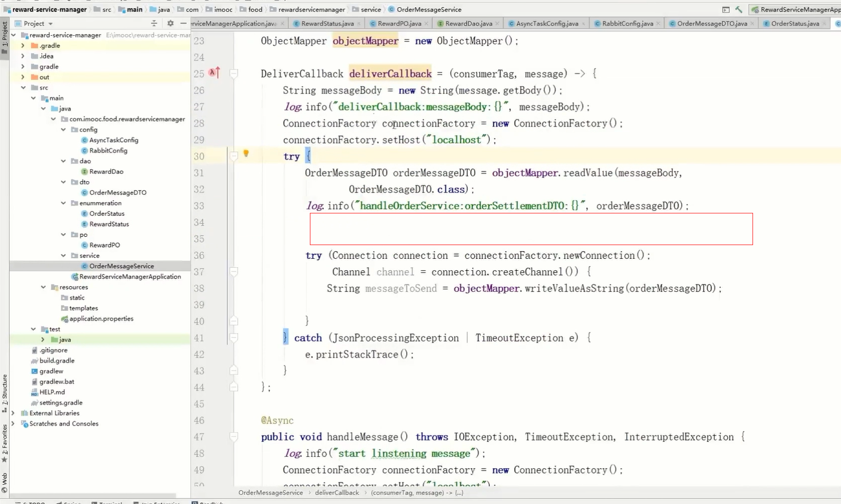Click the yellow light bulb intention icon
This screenshot has height=504, width=841.
tap(246, 154)
